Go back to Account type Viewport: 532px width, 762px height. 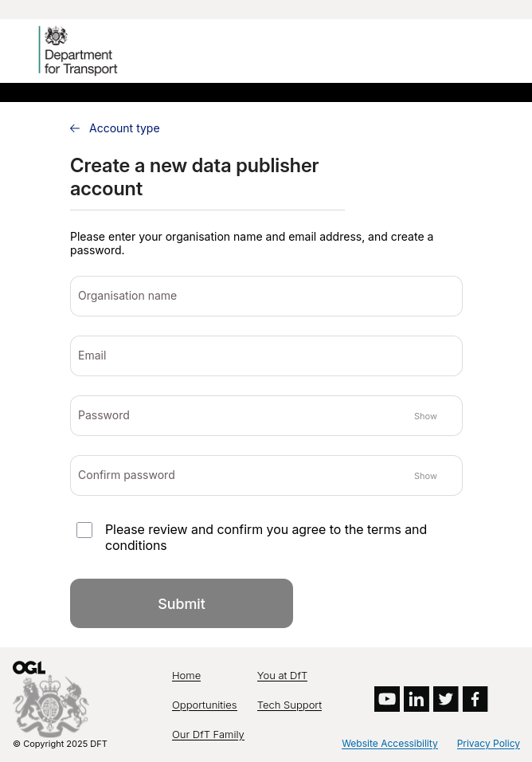click(x=124, y=128)
